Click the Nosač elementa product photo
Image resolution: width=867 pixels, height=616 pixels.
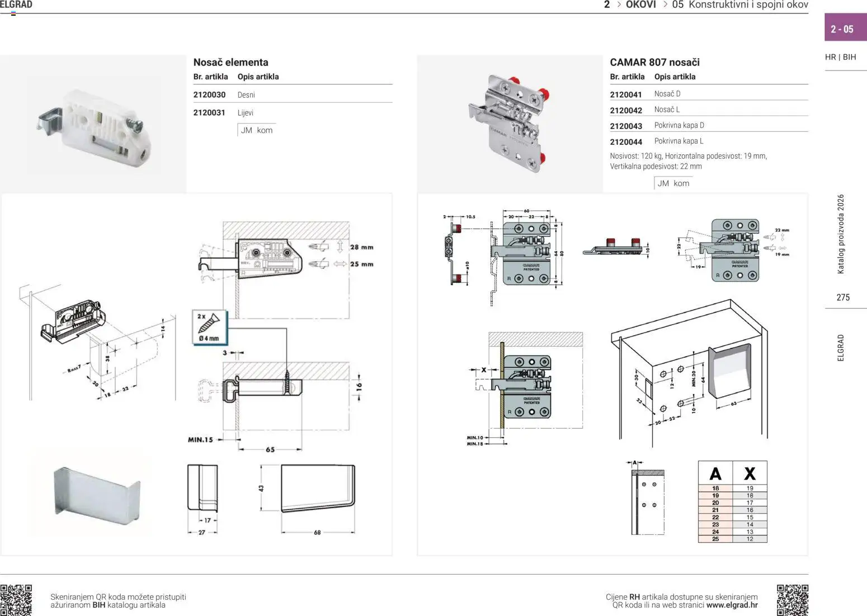click(x=93, y=124)
